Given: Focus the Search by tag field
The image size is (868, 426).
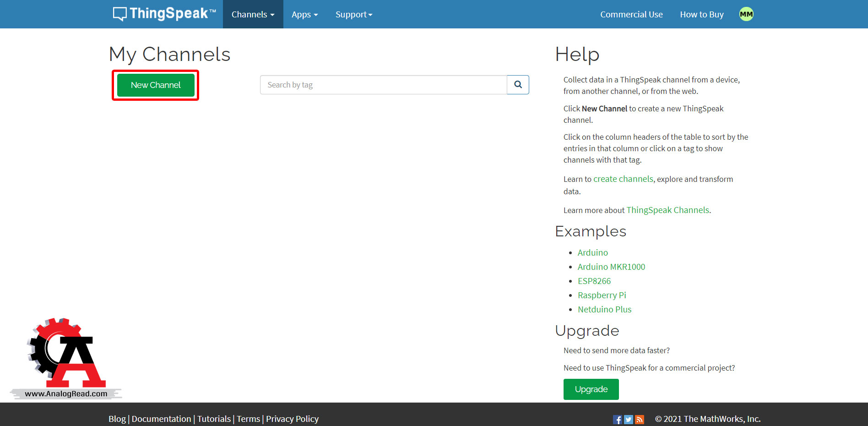Looking at the screenshot, I should [384, 85].
